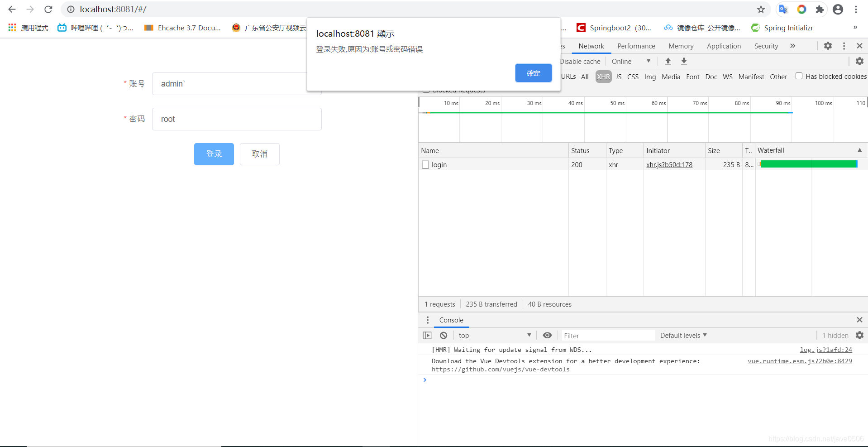Select the CSS filter

coord(633,77)
